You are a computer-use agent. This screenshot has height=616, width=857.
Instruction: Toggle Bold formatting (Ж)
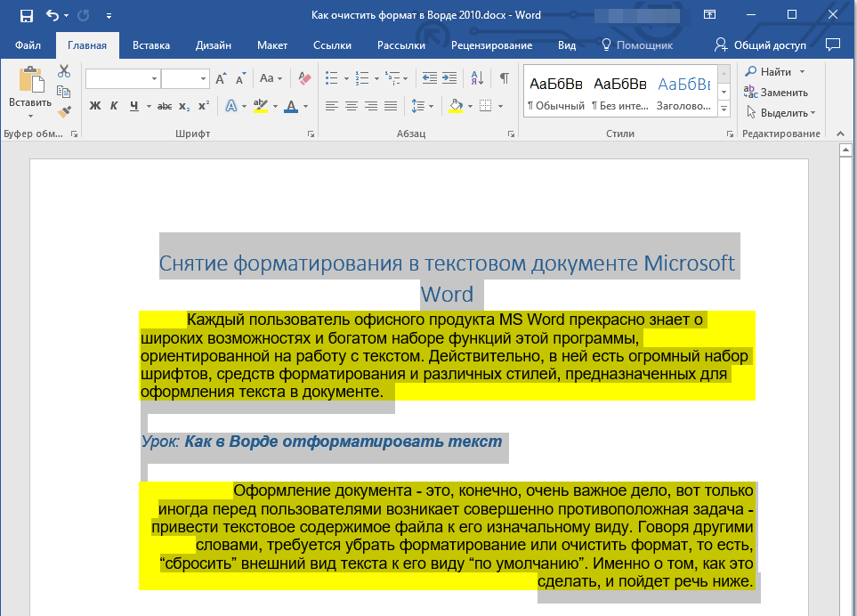95,107
